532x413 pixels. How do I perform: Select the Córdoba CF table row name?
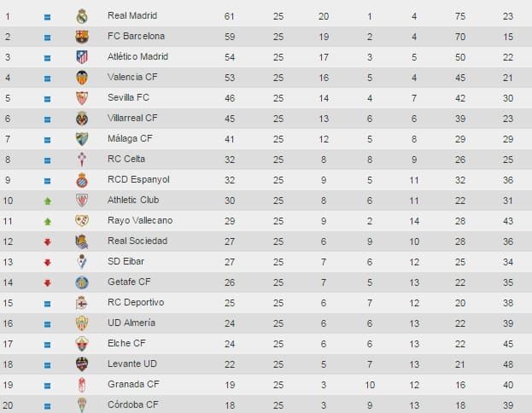(133, 404)
